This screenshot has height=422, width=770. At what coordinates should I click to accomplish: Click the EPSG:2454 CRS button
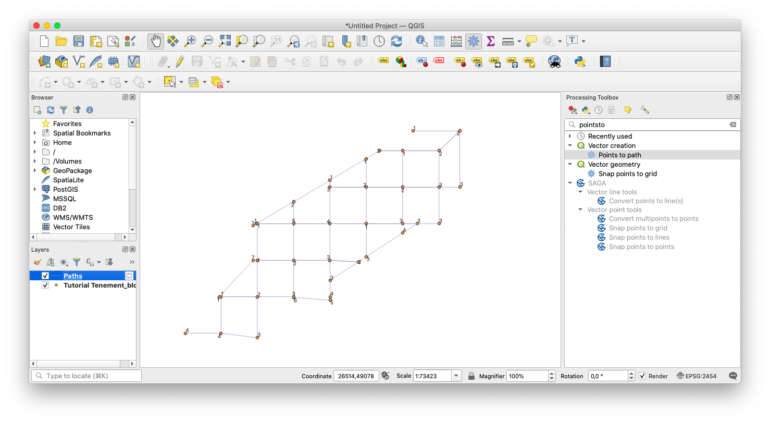click(696, 376)
